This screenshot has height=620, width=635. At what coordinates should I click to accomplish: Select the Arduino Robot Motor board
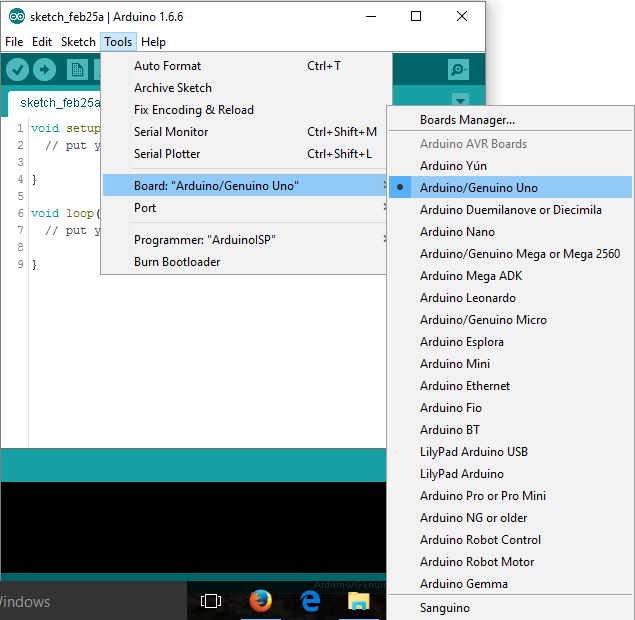pyautogui.click(x=510, y=562)
